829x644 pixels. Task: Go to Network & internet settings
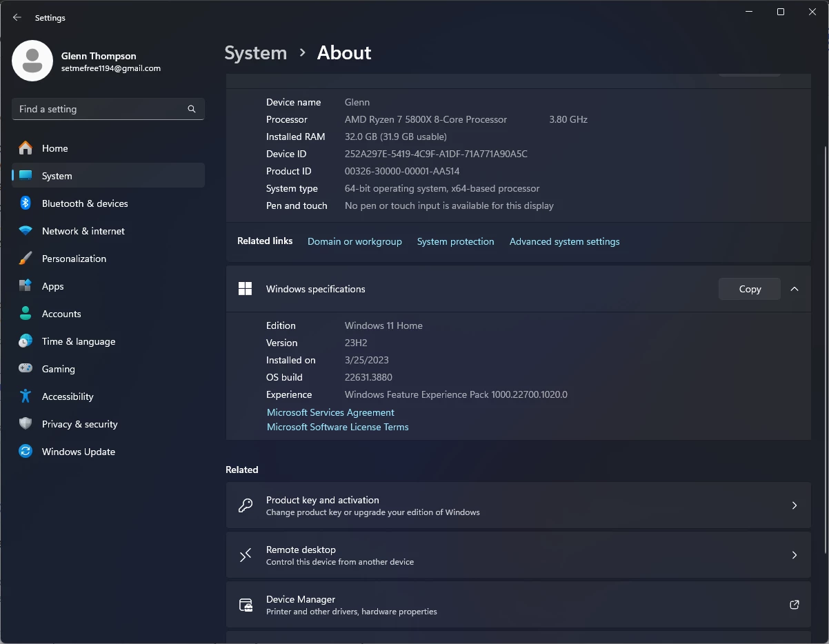[x=108, y=231]
